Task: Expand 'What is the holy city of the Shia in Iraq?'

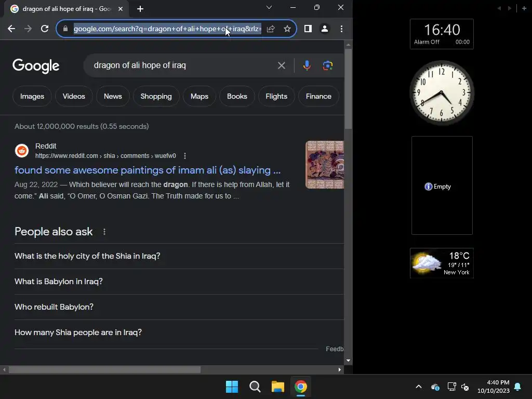Action: (179, 256)
